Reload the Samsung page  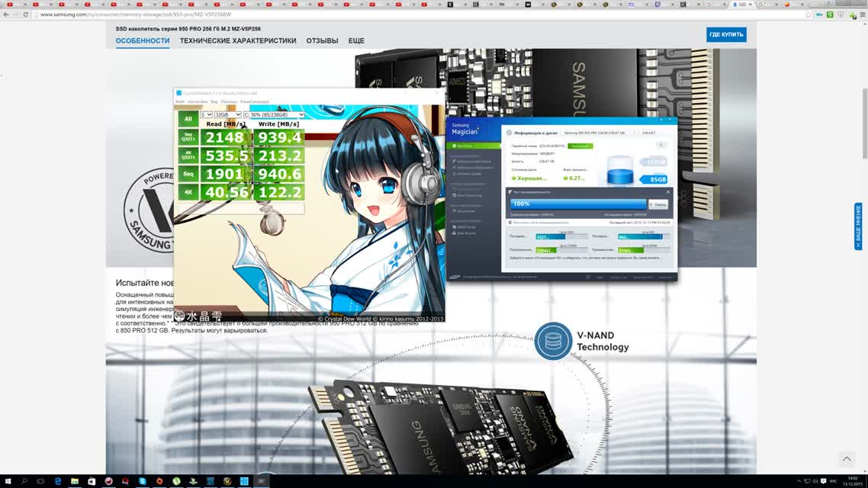(25, 14)
